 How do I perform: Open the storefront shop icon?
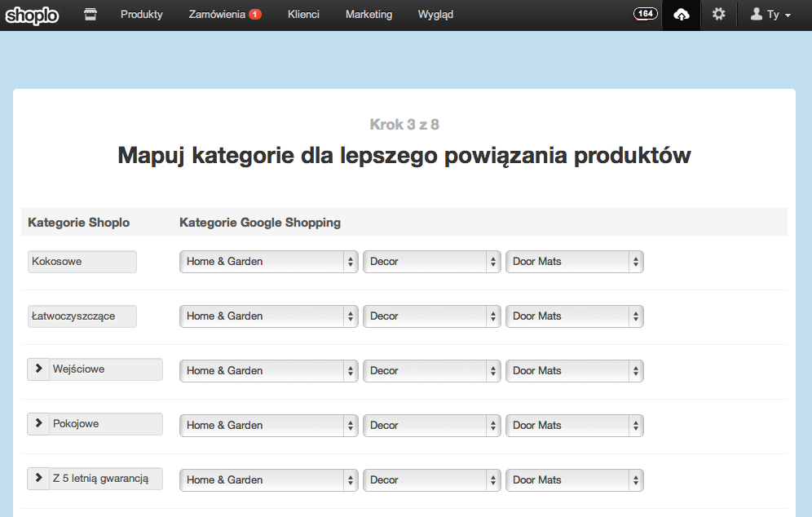pyautogui.click(x=90, y=15)
